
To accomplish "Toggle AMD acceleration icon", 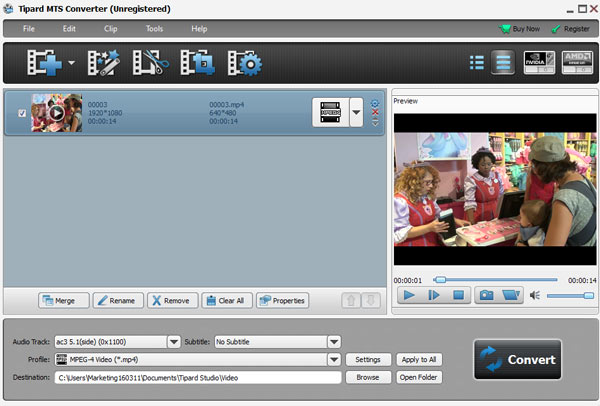I will pos(577,62).
